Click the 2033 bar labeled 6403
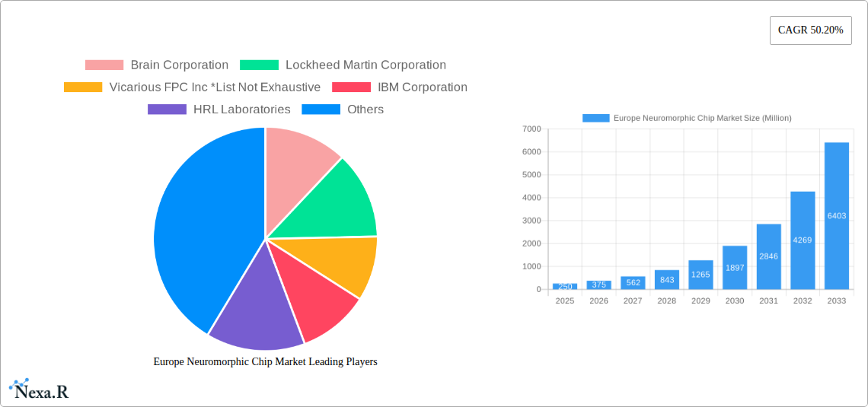The width and height of the screenshot is (868, 407). (837, 215)
